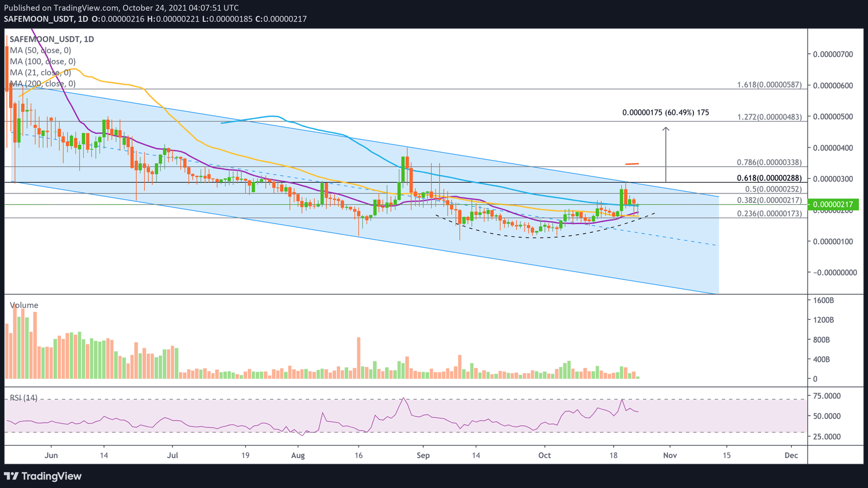Click the Jul label on the time axis

click(173, 455)
